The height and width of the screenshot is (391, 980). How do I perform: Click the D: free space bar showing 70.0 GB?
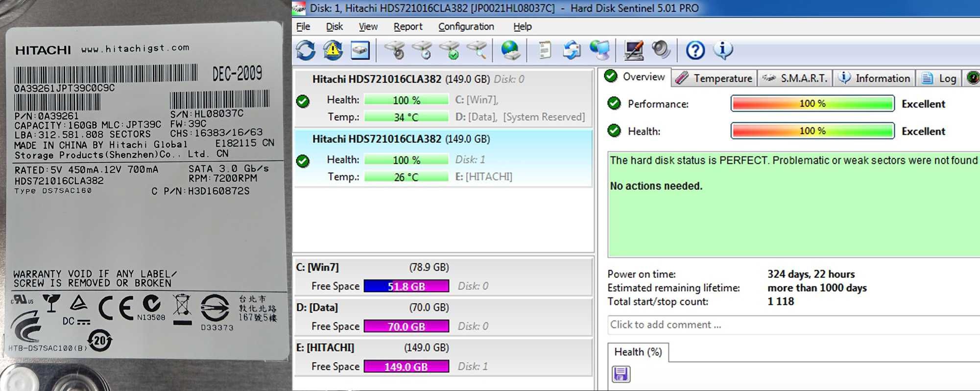[406, 326]
